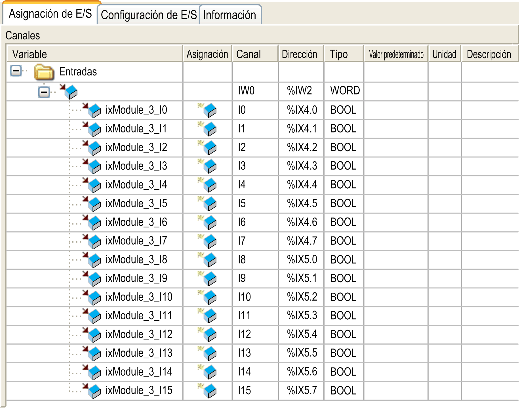Screen dimensions: 520x420
Task: Select the ixModule_3_I8 variable
Action: 136,259
